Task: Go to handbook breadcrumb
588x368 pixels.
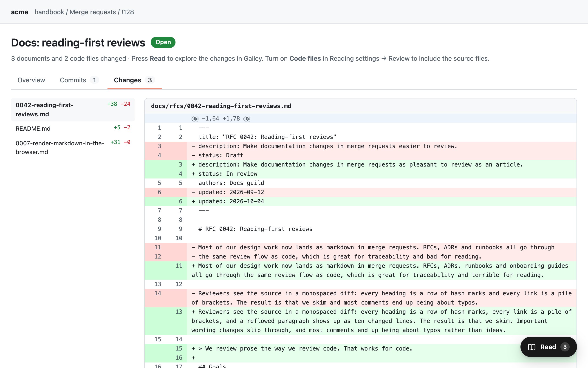Action: (x=49, y=12)
